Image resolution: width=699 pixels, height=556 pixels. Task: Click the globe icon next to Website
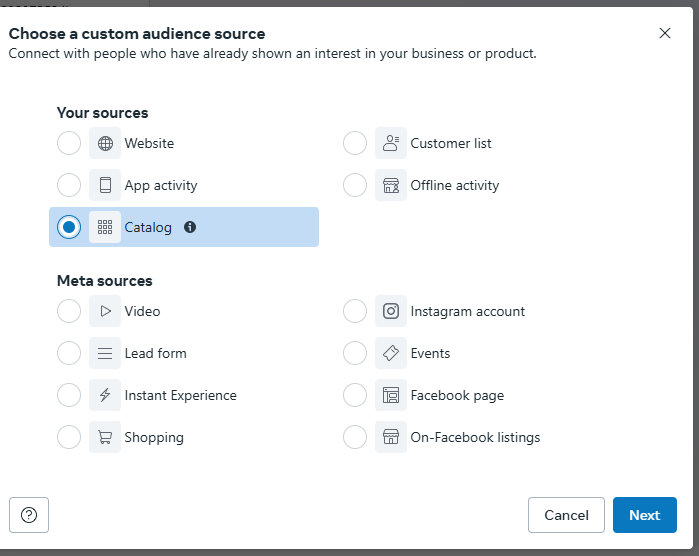pyautogui.click(x=105, y=143)
